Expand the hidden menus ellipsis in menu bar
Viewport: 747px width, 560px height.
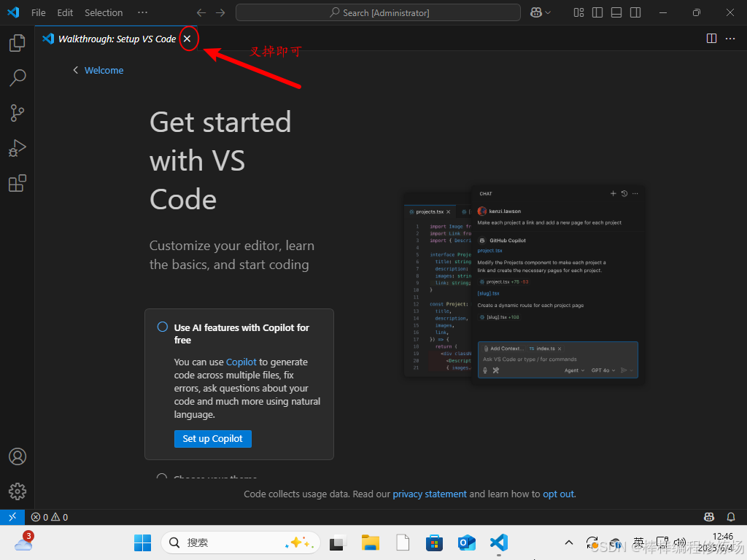[x=142, y=13]
